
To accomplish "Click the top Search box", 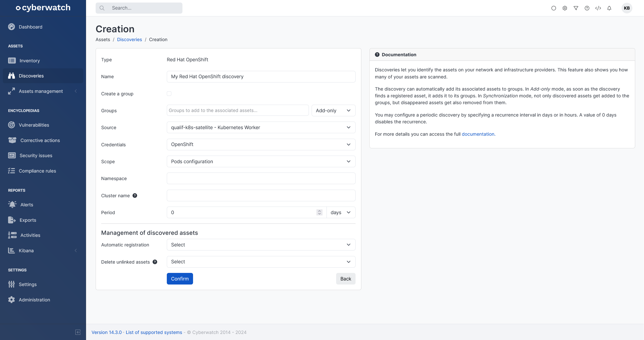I will (x=139, y=8).
